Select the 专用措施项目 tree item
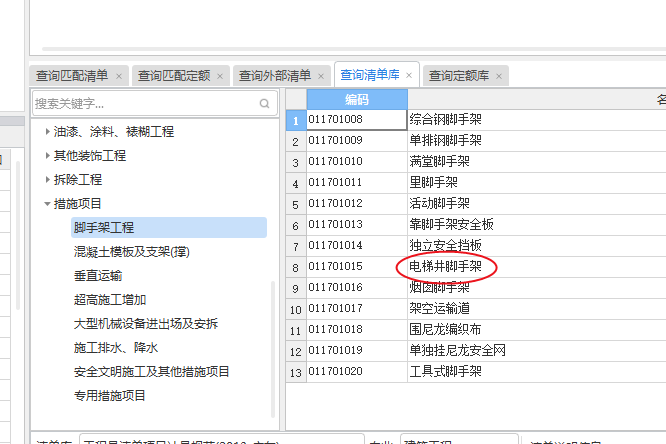Screen dimensions: 666x444 click(x=110, y=396)
